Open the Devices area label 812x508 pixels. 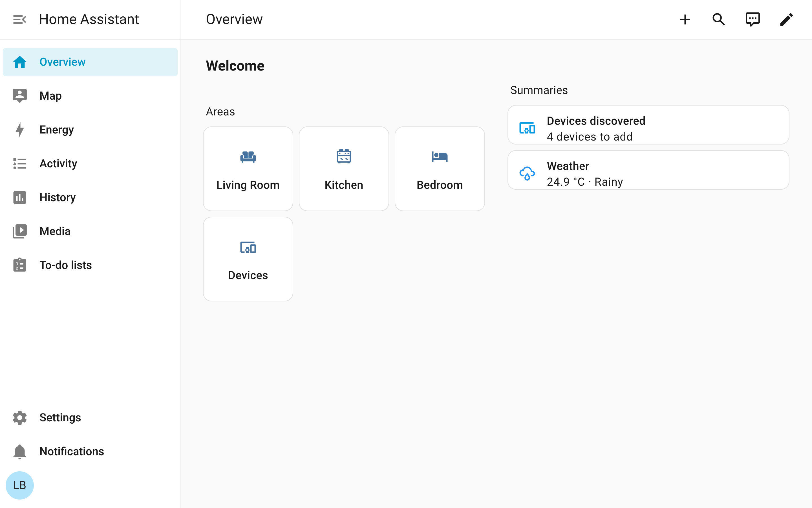pos(248,275)
